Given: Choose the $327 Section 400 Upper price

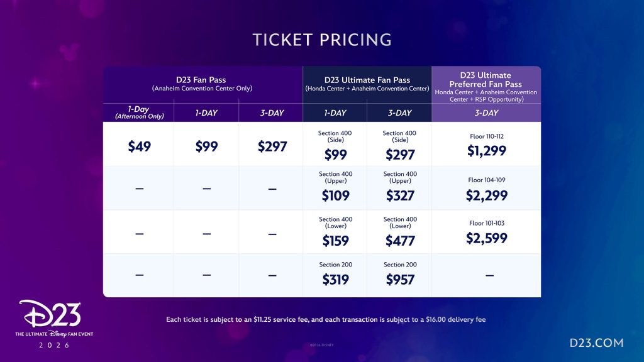Looking at the screenshot, I should pyautogui.click(x=399, y=195).
